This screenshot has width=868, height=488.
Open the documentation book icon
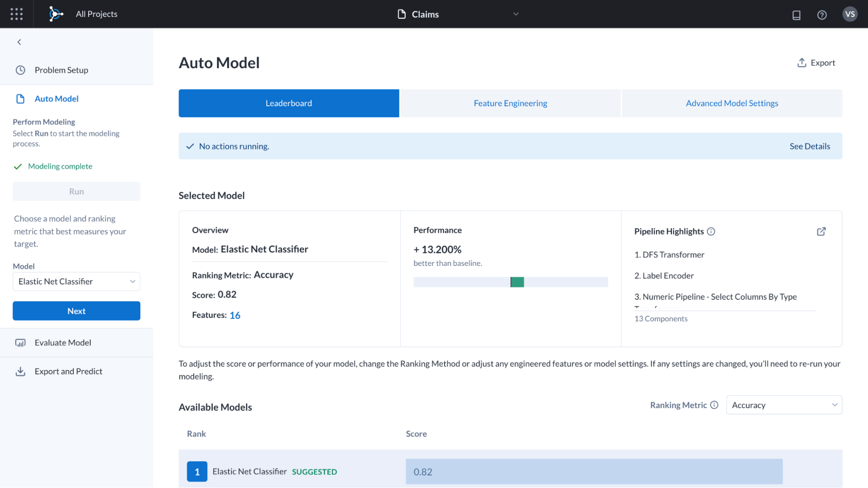pos(796,14)
